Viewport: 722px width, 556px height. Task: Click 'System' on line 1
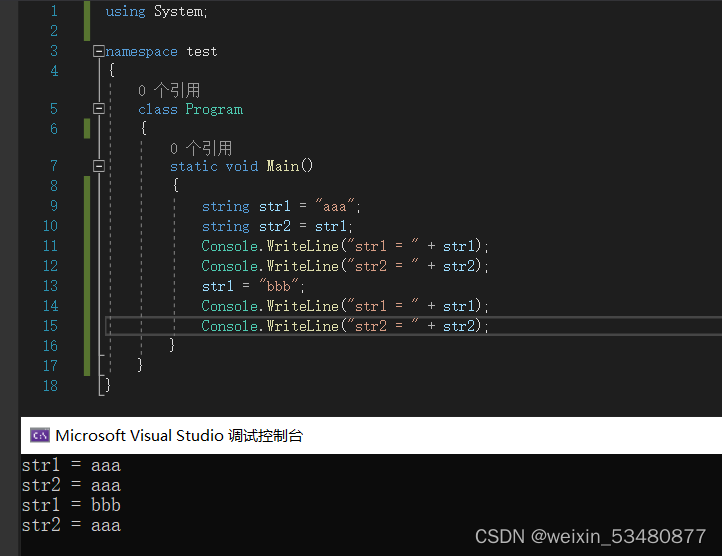[178, 11]
